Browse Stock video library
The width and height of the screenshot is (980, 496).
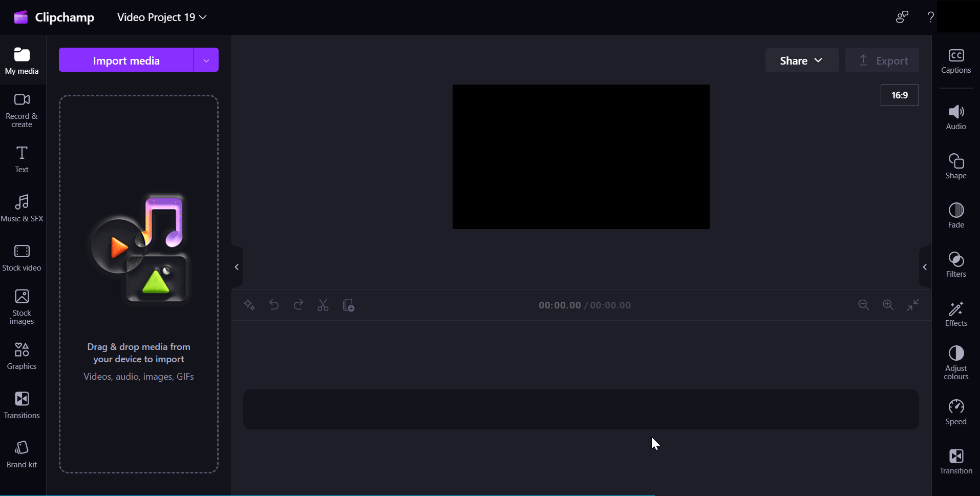22,258
